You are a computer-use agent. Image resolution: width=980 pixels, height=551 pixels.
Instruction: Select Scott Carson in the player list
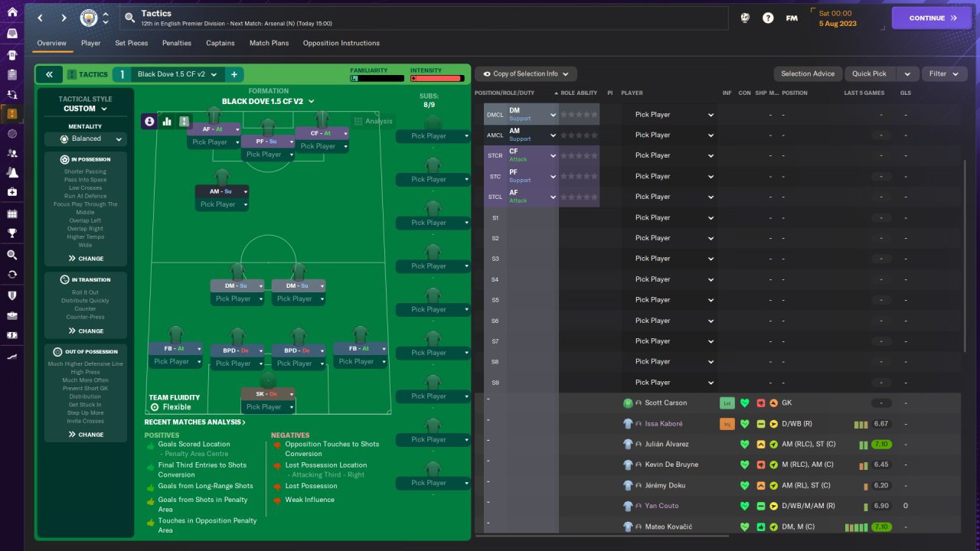click(x=665, y=403)
